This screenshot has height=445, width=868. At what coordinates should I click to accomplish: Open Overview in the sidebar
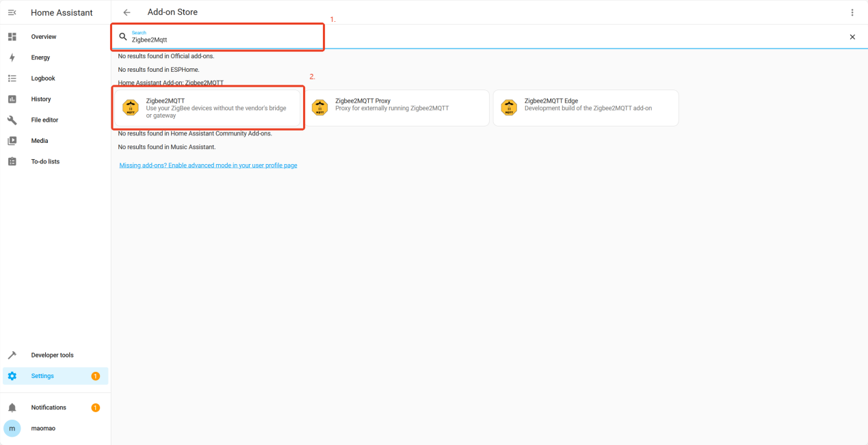click(x=44, y=37)
